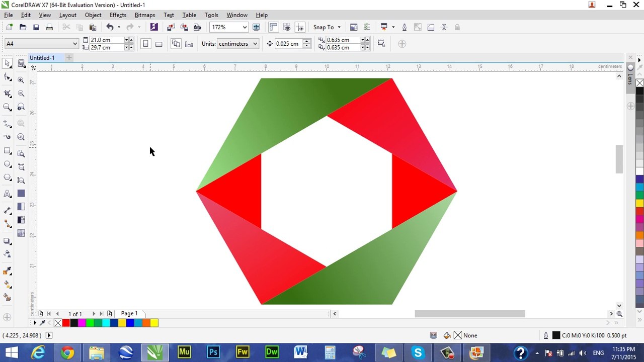Select the Transparency tool
This screenshot has width=644, height=362.
(7, 254)
